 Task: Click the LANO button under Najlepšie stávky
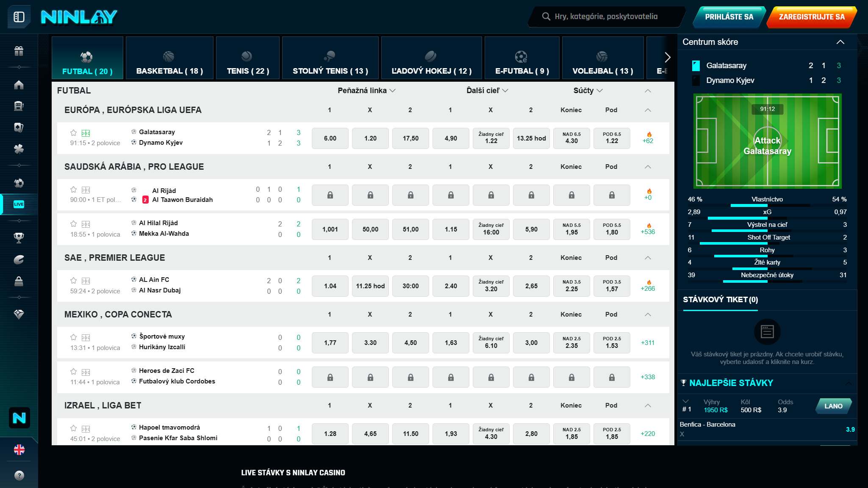point(834,406)
